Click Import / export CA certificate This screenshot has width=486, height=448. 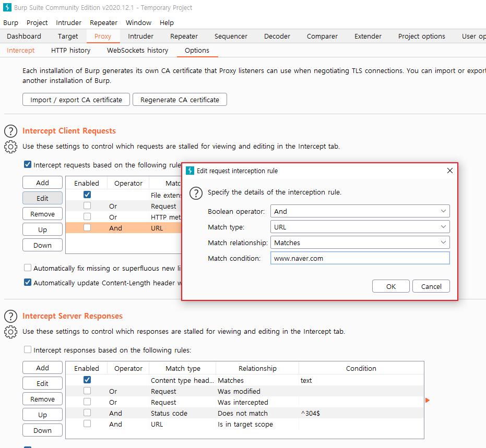click(76, 100)
